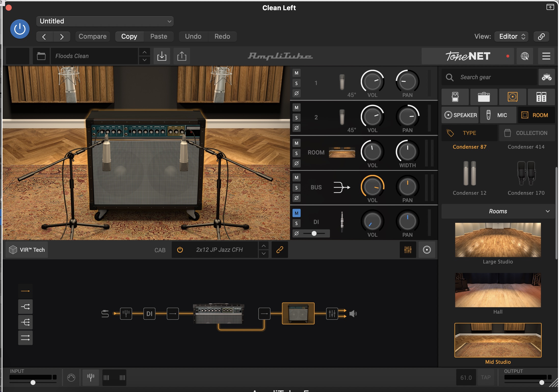Open the Untitled preset dropdown
Screen dimensions: 559x392
click(105, 21)
